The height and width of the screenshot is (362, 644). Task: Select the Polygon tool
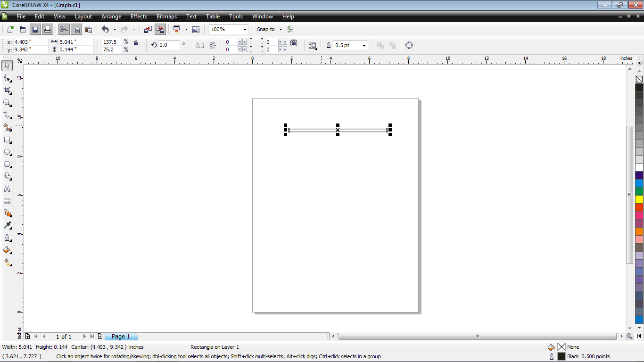[x=7, y=164]
